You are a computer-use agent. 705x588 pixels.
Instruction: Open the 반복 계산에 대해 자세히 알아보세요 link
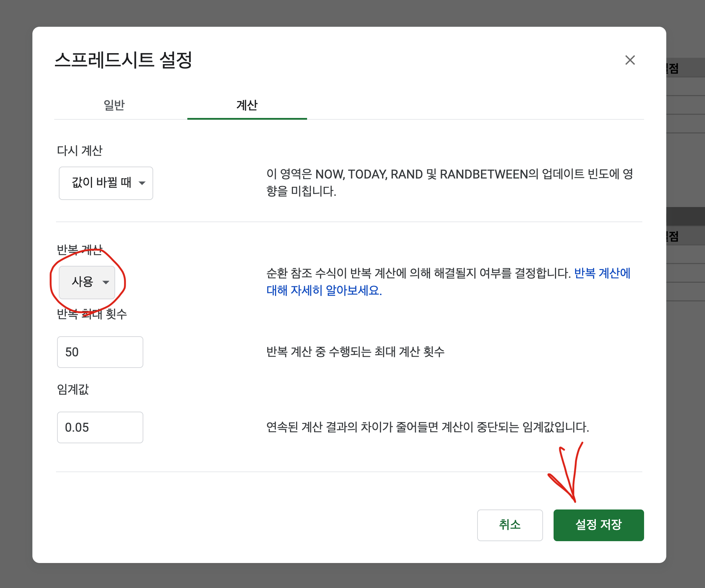click(324, 291)
